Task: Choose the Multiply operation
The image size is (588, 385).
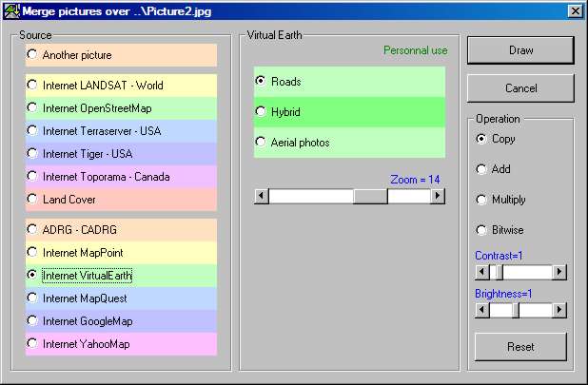Action: pos(500,200)
